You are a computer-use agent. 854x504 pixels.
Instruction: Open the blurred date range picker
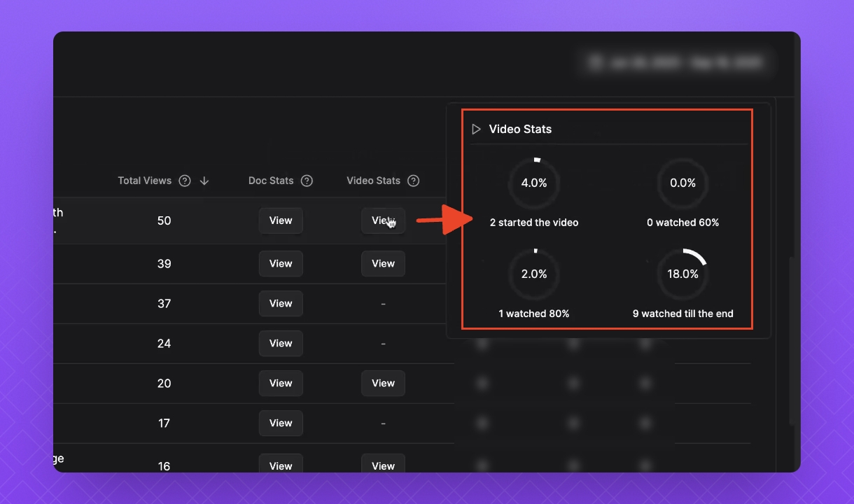coord(675,63)
